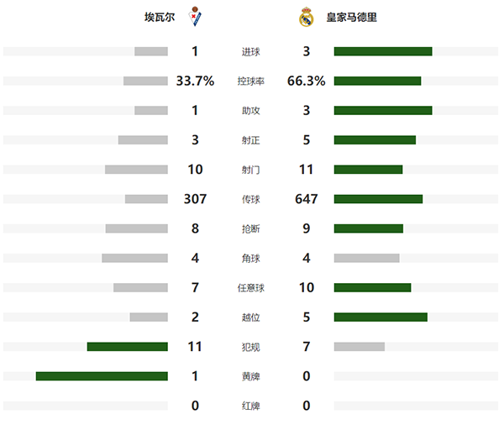Click Eibar's 33.7% possession value

(196, 81)
